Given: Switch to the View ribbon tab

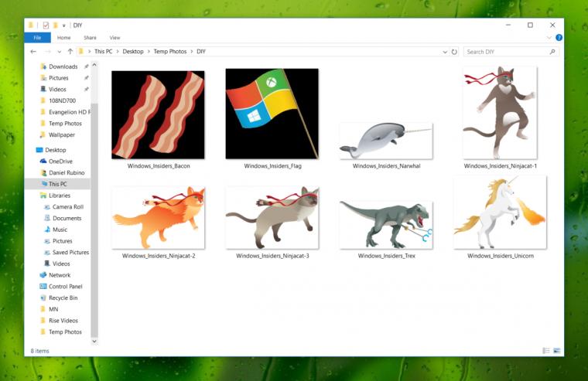Looking at the screenshot, I should (115, 38).
